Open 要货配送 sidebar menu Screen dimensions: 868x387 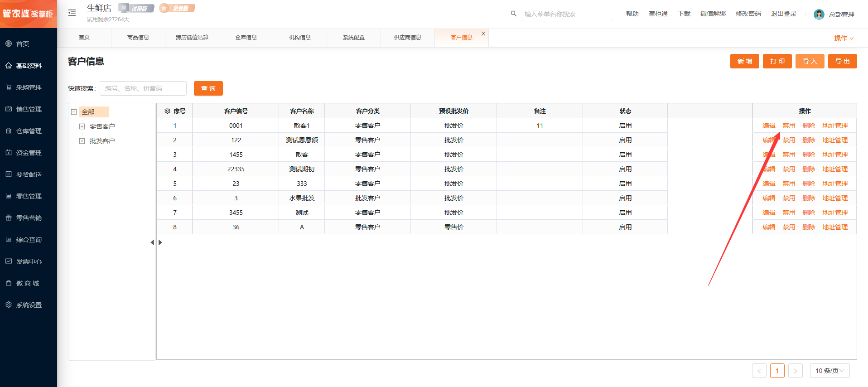click(29, 174)
